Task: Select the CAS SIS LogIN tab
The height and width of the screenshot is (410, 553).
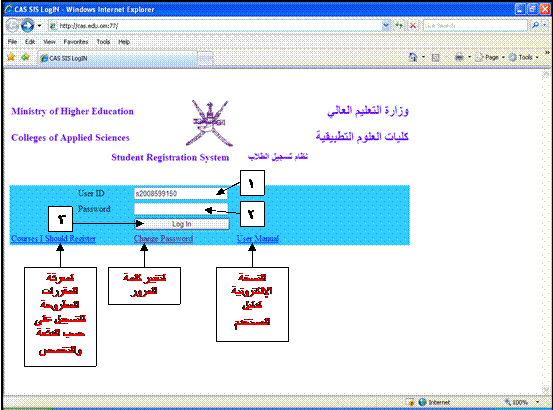Action: click(117, 58)
